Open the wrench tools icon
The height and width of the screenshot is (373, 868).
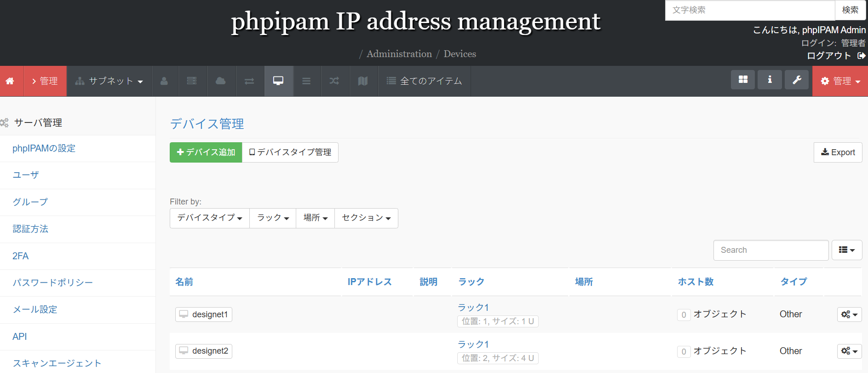coord(797,80)
